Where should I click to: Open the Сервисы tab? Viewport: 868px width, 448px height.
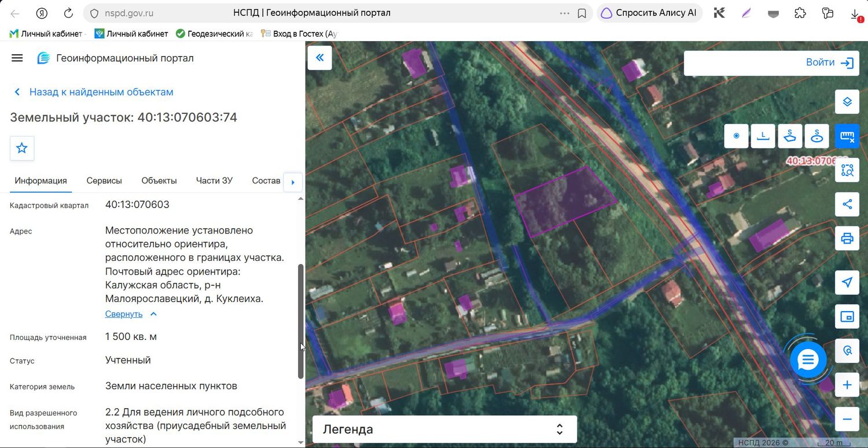pyautogui.click(x=104, y=181)
